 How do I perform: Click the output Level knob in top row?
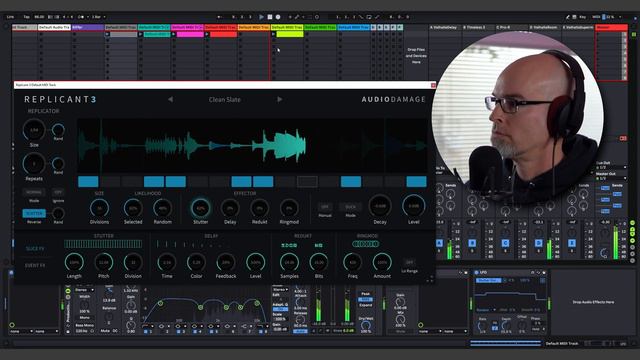coord(413,206)
